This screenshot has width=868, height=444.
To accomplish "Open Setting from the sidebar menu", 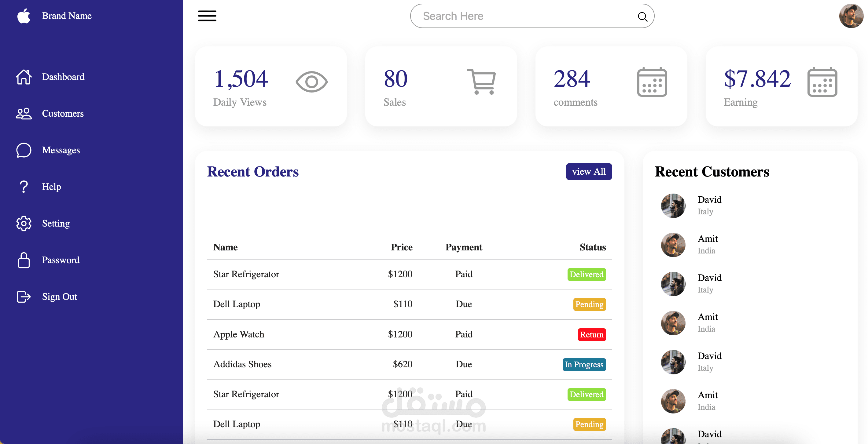I will click(x=56, y=223).
